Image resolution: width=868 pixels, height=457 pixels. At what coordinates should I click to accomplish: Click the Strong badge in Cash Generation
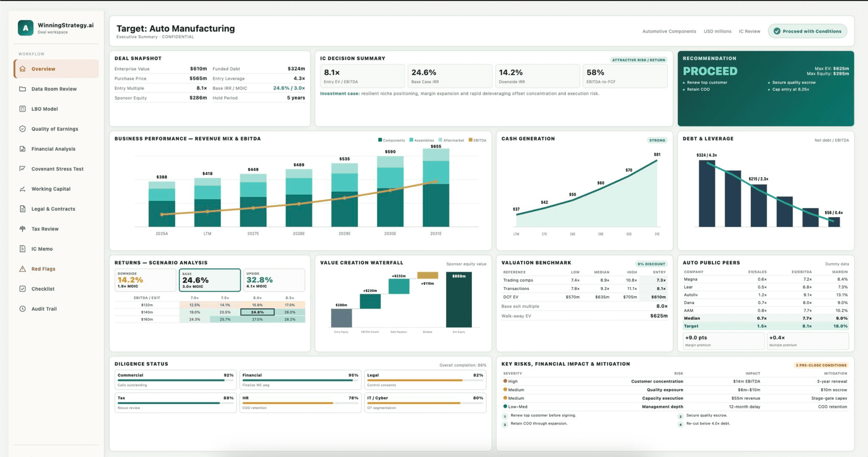pyautogui.click(x=657, y=140)
